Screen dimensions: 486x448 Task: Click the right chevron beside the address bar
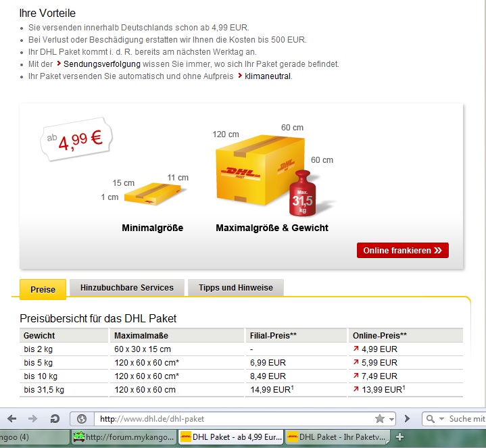click(408, 419)
